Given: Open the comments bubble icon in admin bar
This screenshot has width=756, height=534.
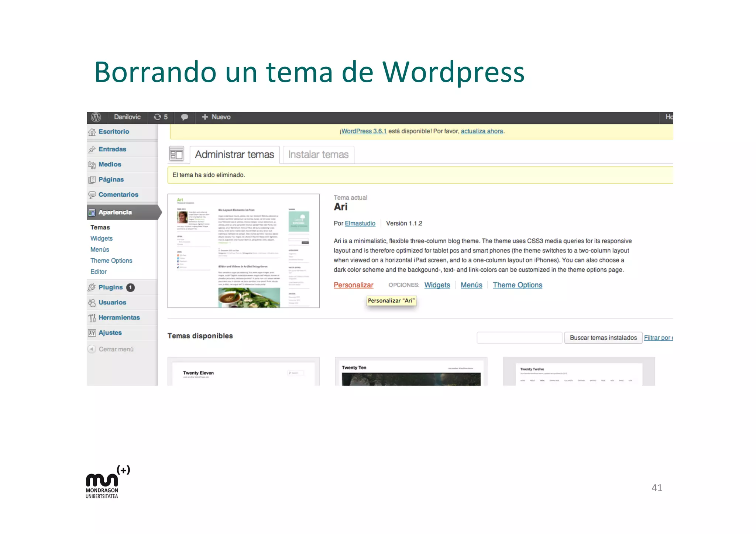Looking at the screenshot, I should click(185, 117).
